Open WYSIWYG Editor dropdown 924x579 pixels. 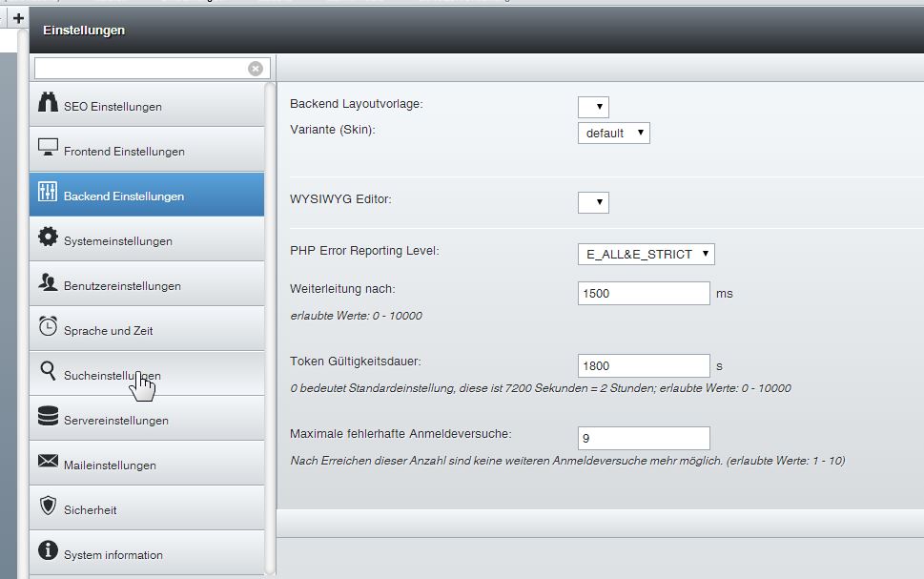(x=593, y=202)
